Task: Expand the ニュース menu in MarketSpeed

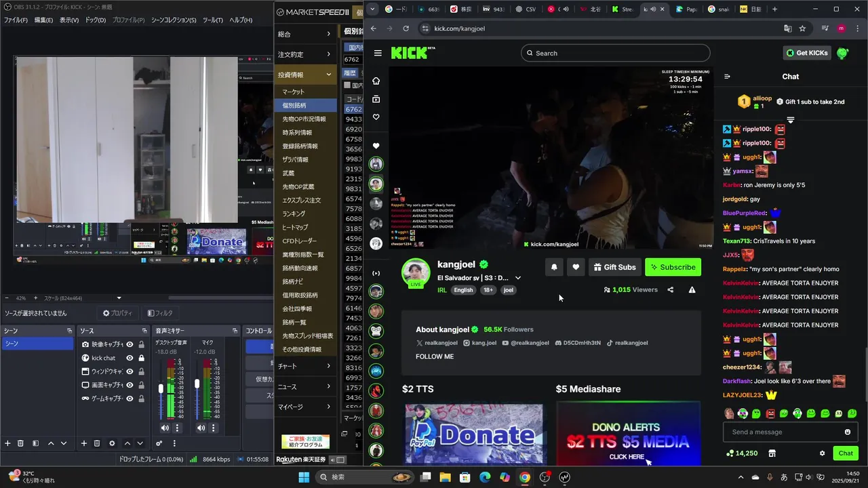Action: pos(305,386)
